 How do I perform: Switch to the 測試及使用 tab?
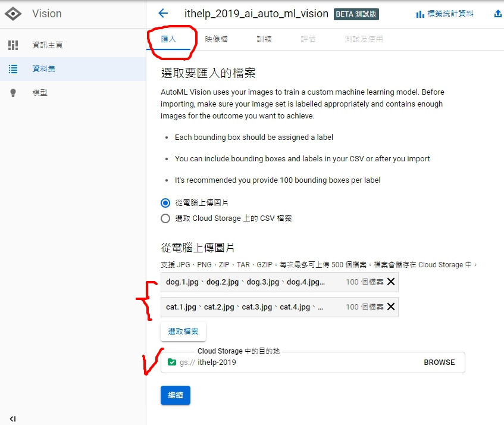pyautogui.click(x=364, y=39)
